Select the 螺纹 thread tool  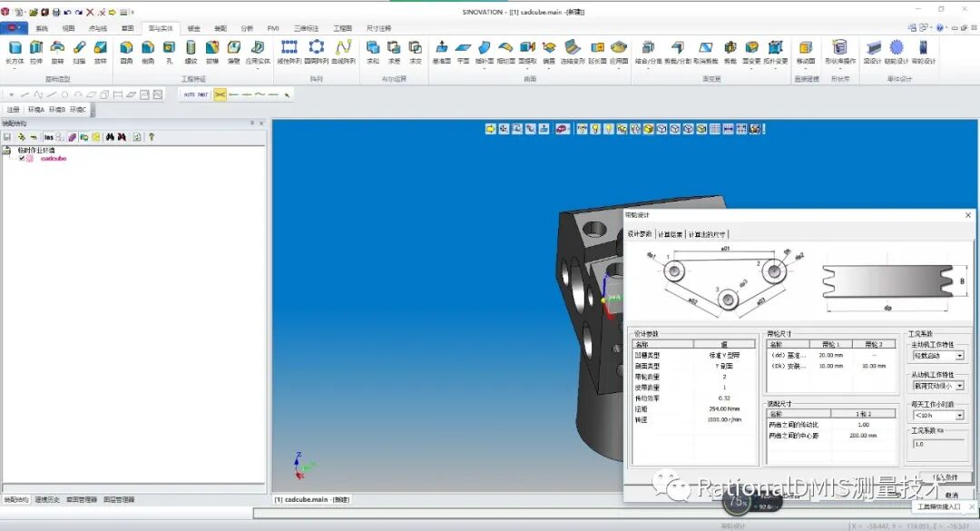191,52
